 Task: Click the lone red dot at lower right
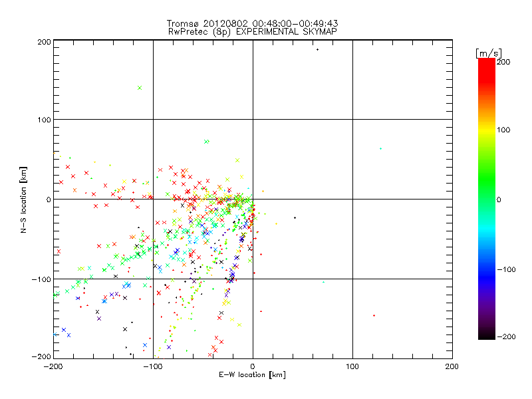pos(374,315)
